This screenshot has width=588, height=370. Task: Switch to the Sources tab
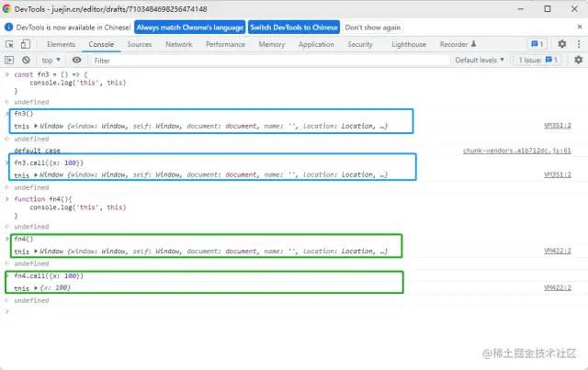click(x=140, y=44)
